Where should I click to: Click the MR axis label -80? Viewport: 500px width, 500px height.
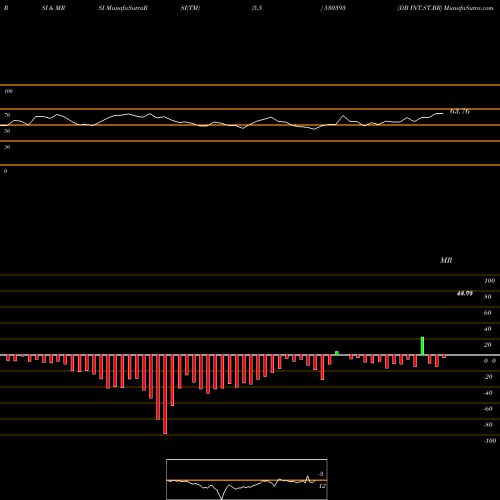(x=488, y=425)
